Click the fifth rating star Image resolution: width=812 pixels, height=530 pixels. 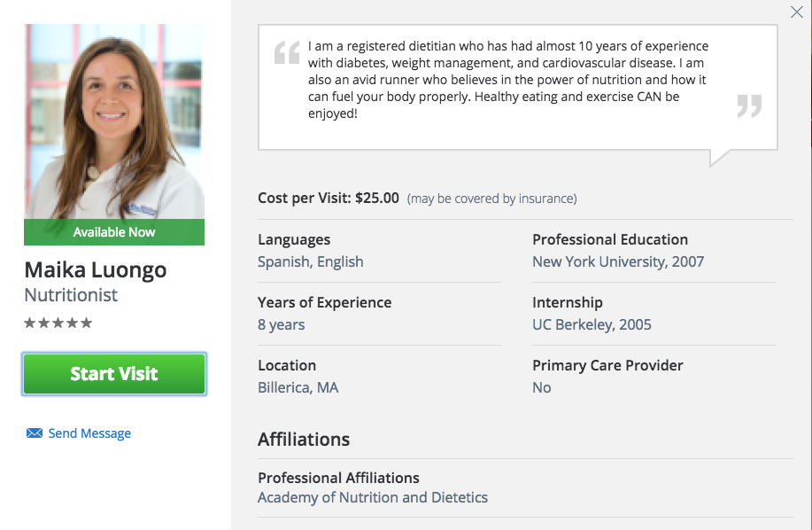click(87, 323)
